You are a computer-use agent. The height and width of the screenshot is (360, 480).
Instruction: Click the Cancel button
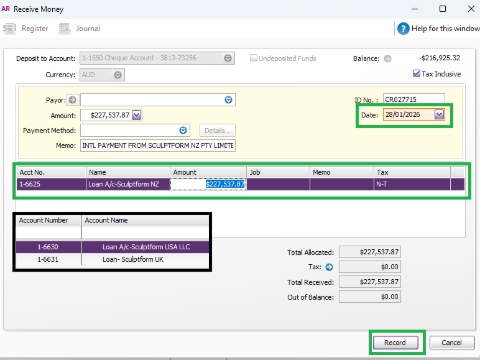tap(452, 343)
